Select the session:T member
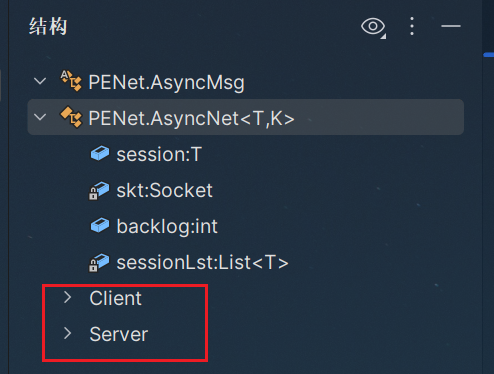The image size is (494, 374). 159,154
